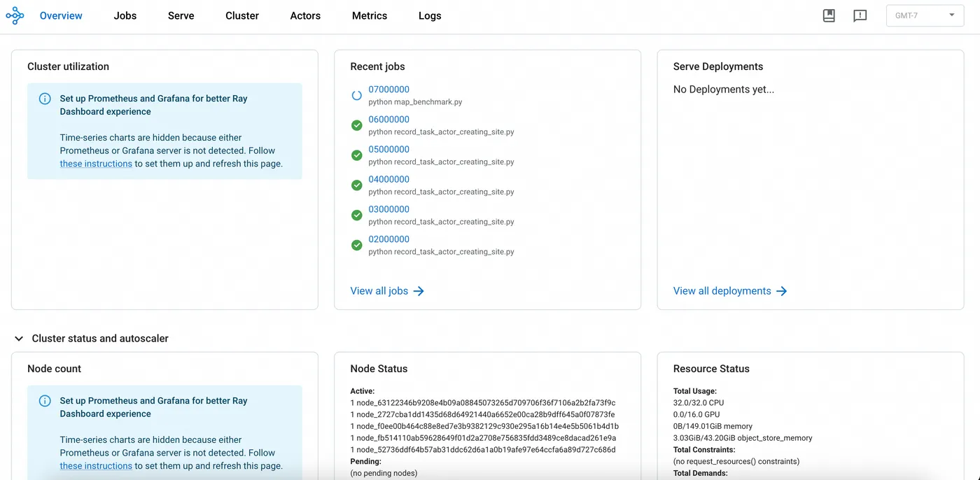Click '(no request_resources() constraints)' text
Screen dimensions: 980x480
736,462
